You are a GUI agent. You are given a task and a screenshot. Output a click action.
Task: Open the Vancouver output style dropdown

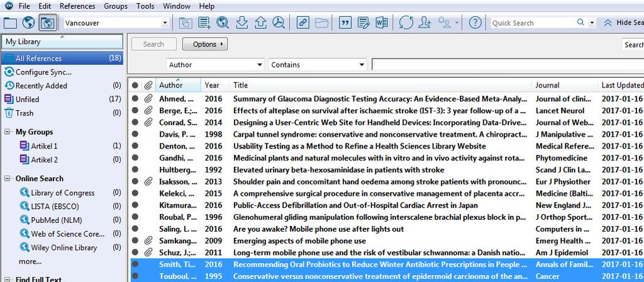coord(165,23)
